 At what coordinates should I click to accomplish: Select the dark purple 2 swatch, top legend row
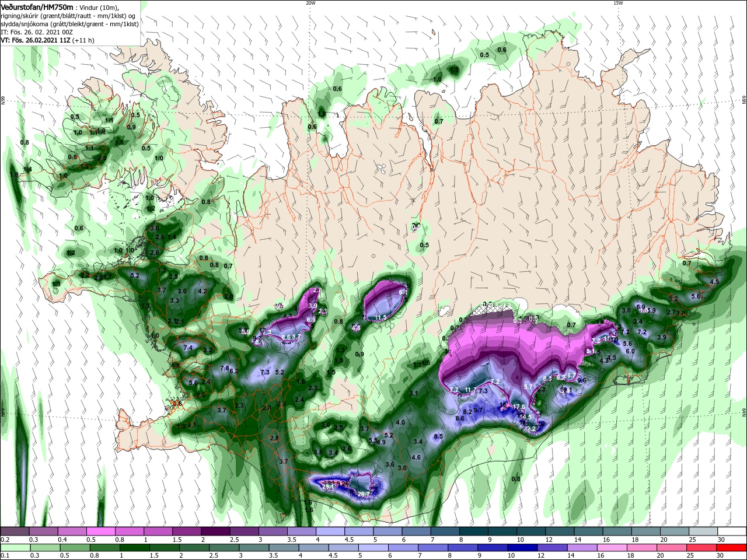click(215, 531)
